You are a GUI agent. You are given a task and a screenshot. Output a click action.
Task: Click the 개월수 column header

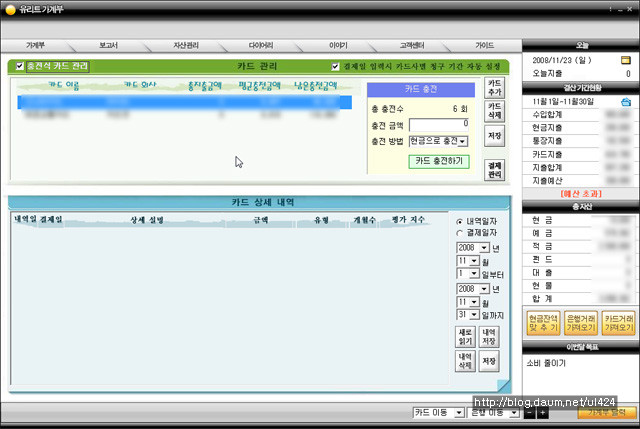coord(364,220)
